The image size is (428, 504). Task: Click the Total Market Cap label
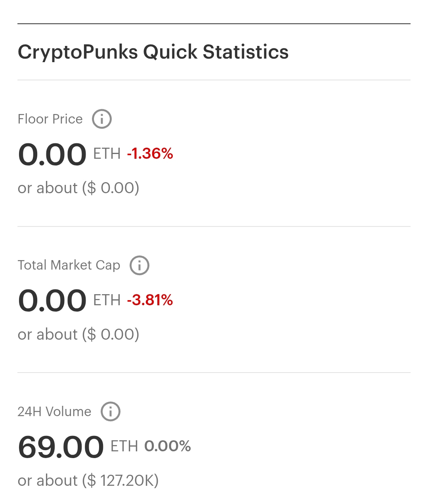click(x=69, y=265)
